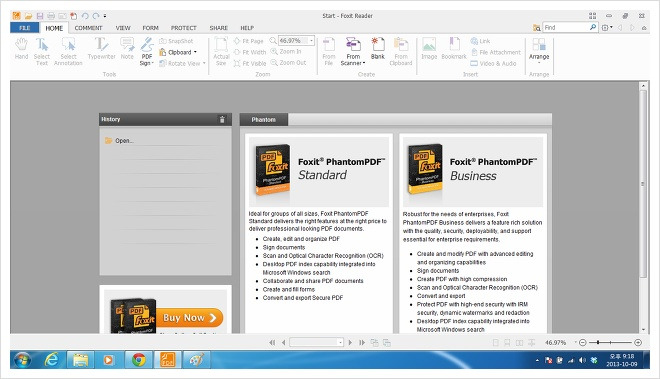Click the Buy Now button

click(x=189, y=318)
